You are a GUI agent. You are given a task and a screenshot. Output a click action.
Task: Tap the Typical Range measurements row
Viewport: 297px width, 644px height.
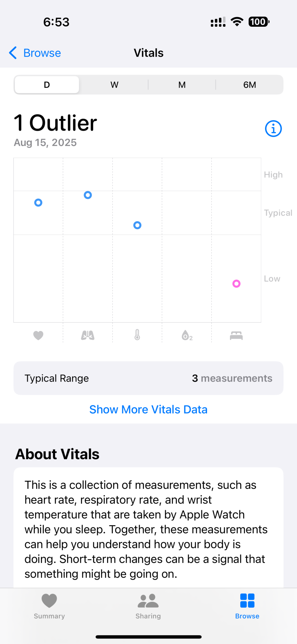click(148, 378)
